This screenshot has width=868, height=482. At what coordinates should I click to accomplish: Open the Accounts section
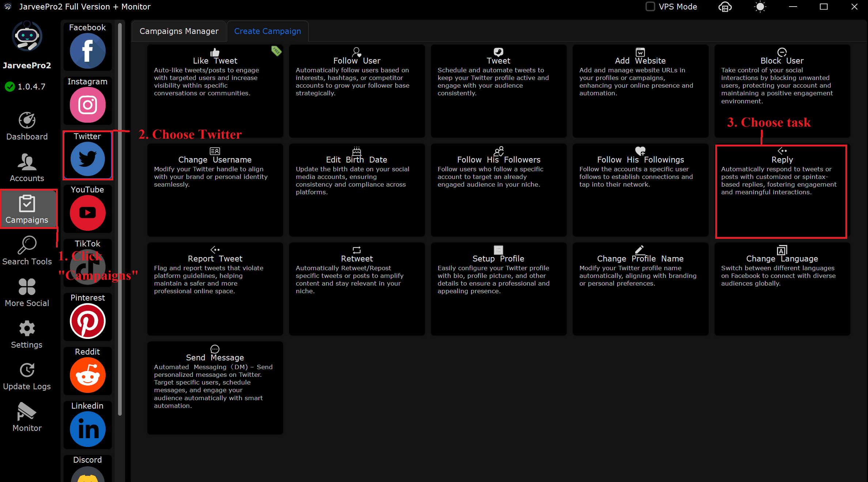tap(27, 168)
